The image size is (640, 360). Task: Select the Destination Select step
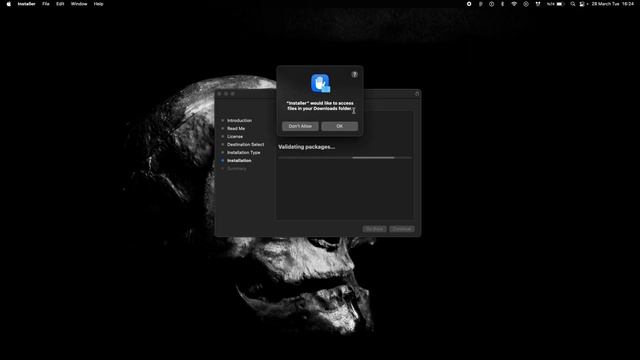[245, 144]
